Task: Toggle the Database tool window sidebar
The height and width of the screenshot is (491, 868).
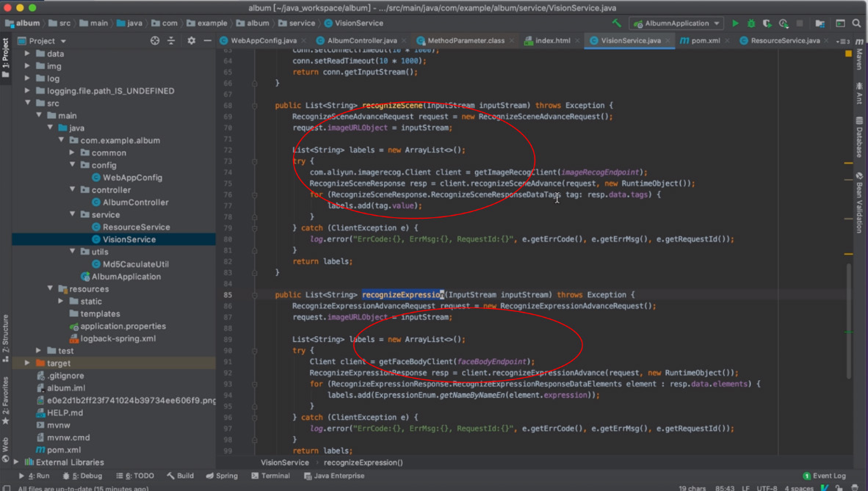Action: point(859,137)
